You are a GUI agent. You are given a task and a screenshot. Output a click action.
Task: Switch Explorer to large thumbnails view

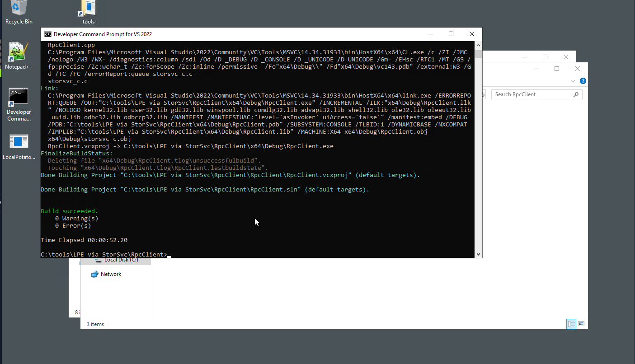[x=581, y=324]
